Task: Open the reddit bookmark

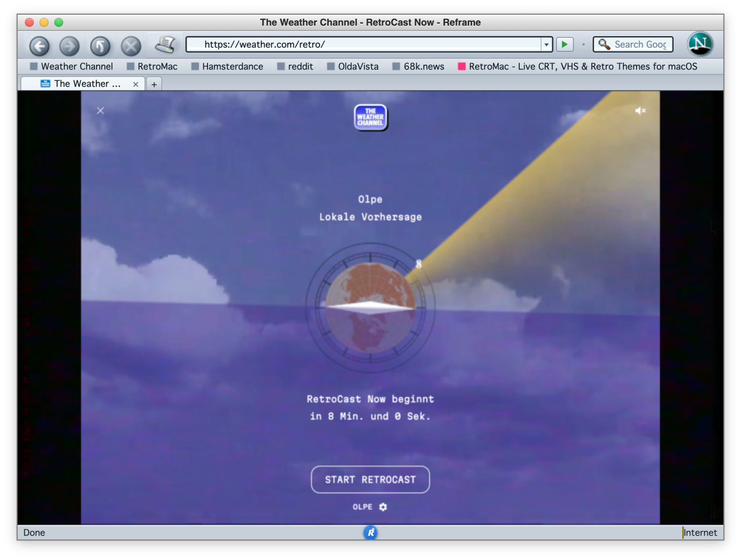Action: (x=295, y=66)
